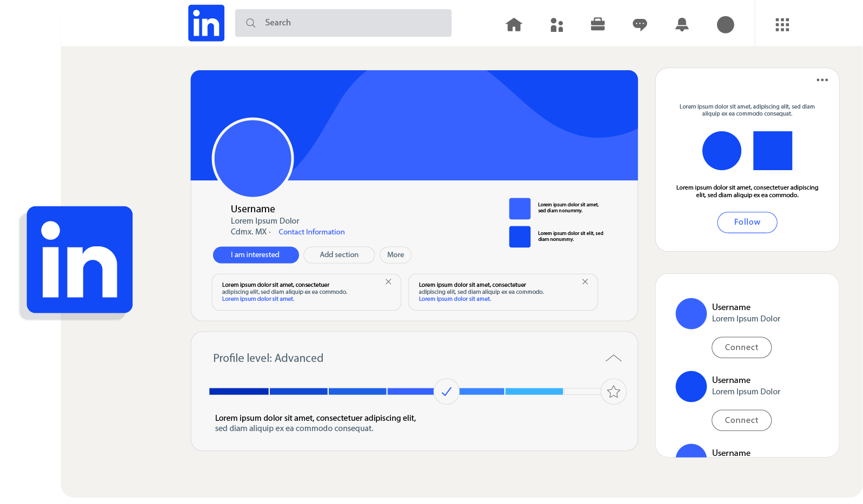Viewport: 863px width, 504px height.
Task: Click the Username heading on the profile
Action: pyautogui.click(x=253, y=209)
